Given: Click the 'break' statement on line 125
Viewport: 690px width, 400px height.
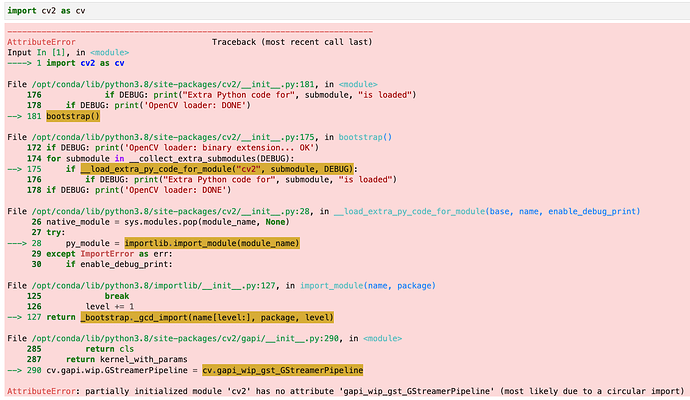Looking at the screenshot, I should tap(116, 296).
